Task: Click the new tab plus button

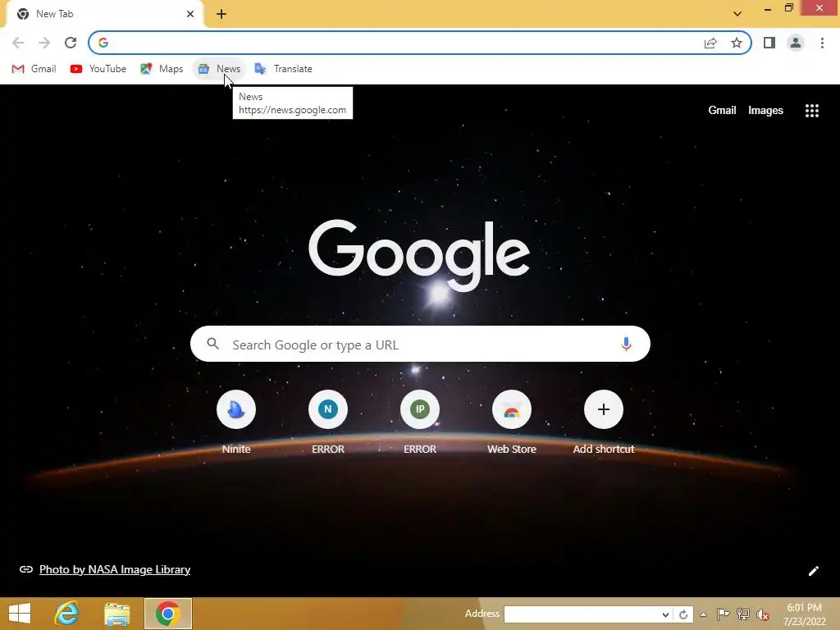Action: coord(221,14)
